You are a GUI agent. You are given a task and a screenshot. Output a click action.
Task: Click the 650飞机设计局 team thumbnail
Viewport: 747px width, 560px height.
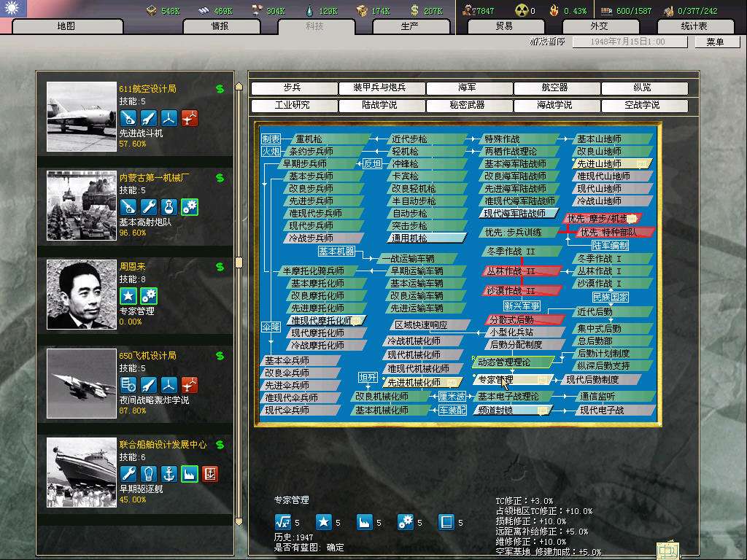[x=82, y=384]
